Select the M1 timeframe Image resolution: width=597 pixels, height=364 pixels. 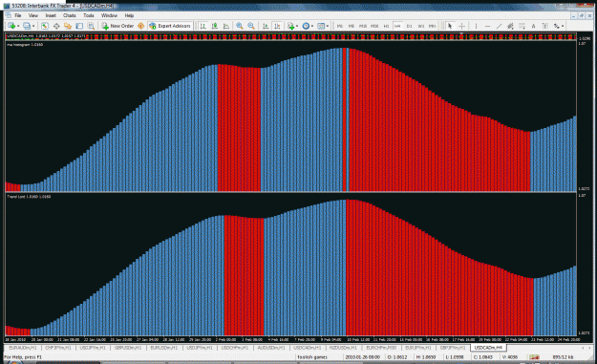pyautogui.click(x=340, y=26)
